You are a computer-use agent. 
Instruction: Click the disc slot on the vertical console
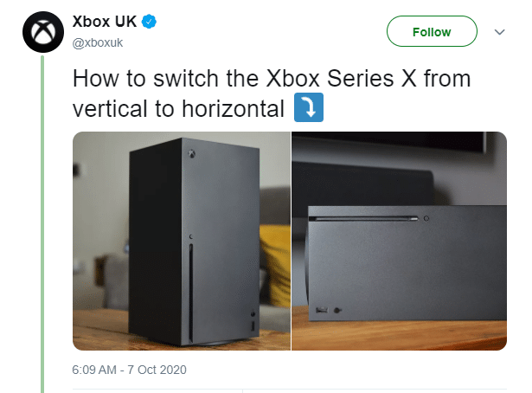pos(190,293)
